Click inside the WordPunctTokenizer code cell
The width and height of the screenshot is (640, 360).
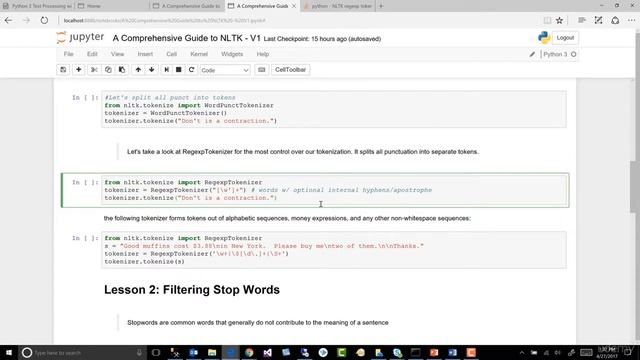(333, 109)
